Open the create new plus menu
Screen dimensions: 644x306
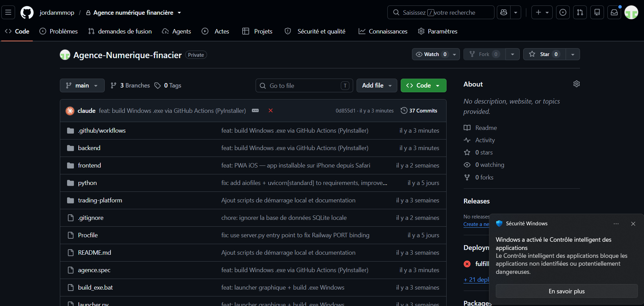pyautogui.click(x=542, y=12)
